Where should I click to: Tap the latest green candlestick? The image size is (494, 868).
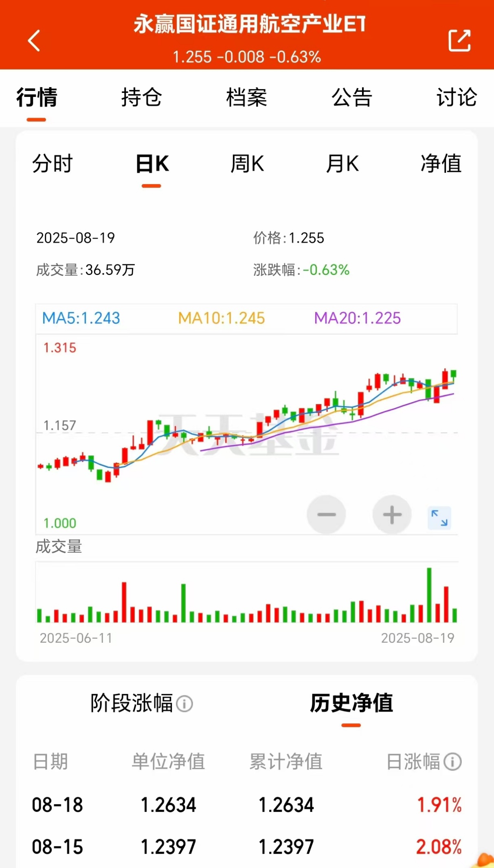[x=454, y=375]
